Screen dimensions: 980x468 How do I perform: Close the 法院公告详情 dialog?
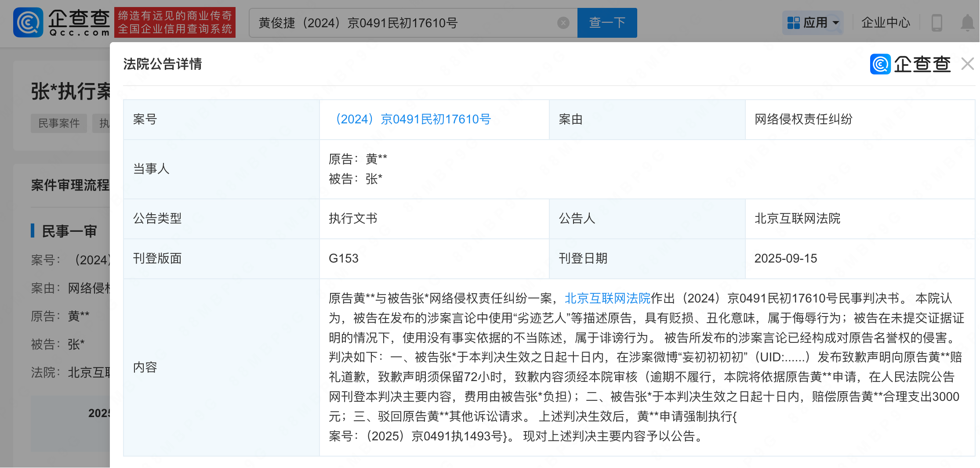967,64
